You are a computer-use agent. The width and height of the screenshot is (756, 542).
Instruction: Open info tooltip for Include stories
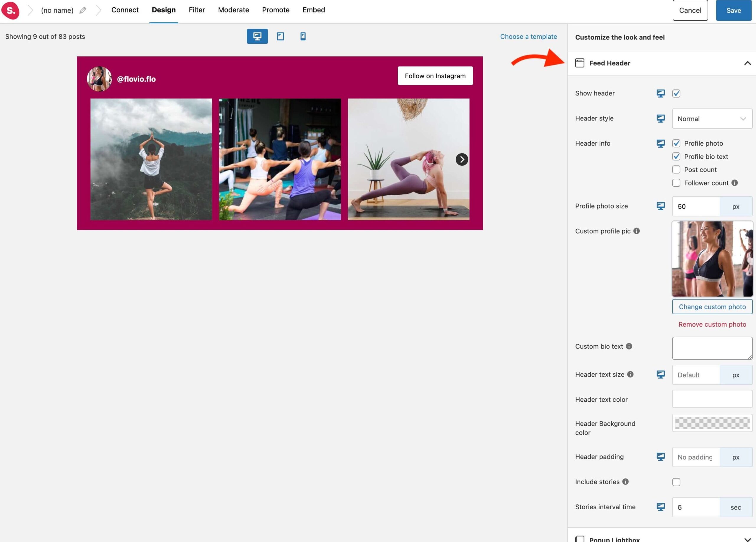(625, 481)
